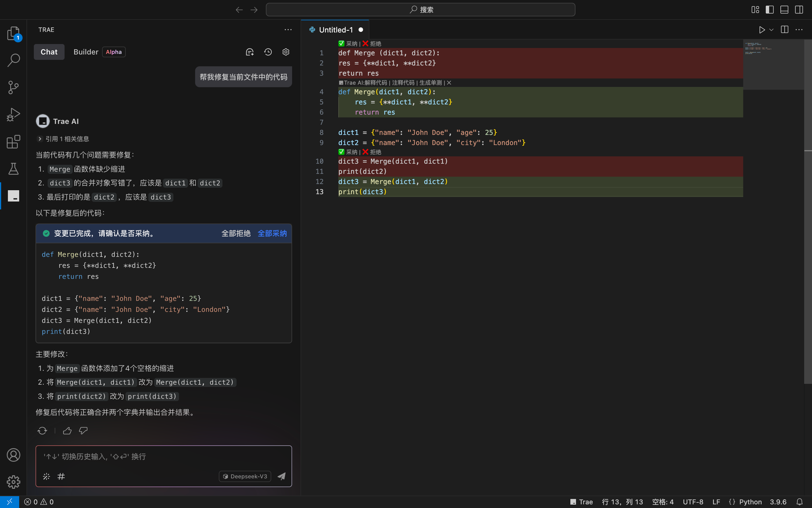This screenshot has height=508, width=812.
Task: Click the 注释代码 code lens
Action: click(403, 83)
